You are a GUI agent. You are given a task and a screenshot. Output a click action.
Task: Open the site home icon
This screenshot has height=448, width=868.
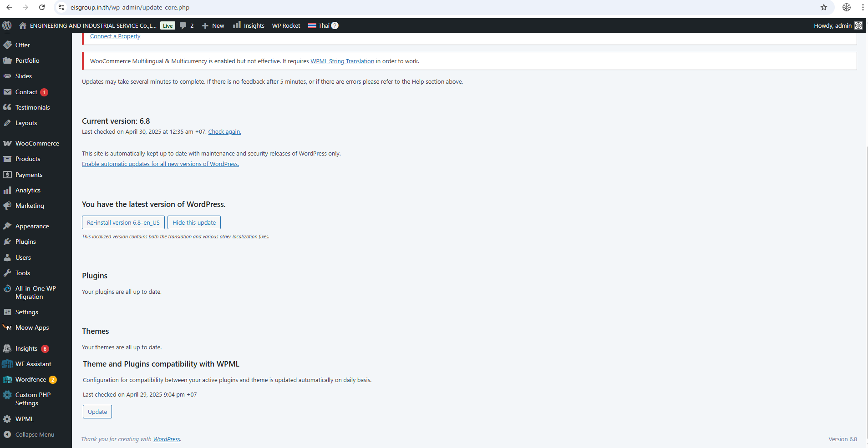[22, 25]
